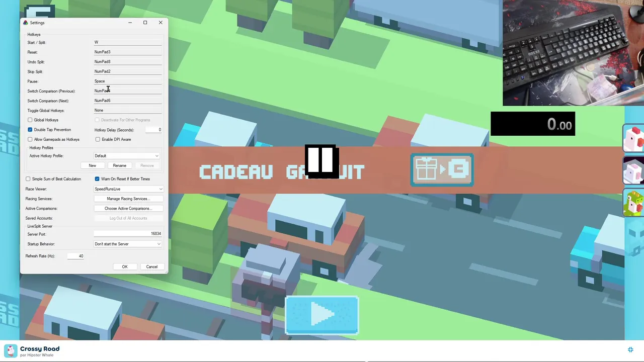Image resolution: width=644 pixels, height=362 pixels.
Task: Click Toggle Global Hotkeys field None
Action: click(128, 110)
